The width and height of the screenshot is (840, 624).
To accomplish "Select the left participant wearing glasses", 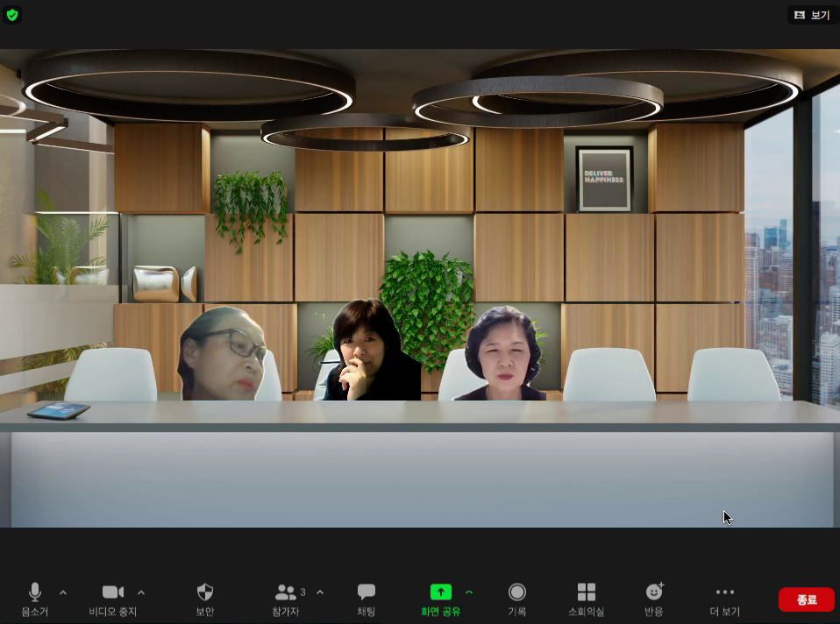I will point(223,355).
